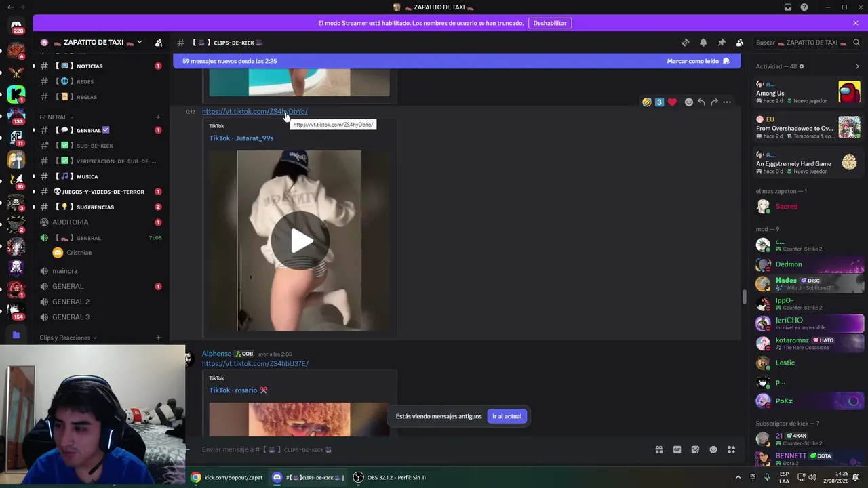Open Discord help icon in title bar
The width and height of the screenshot is (868, 488).
click(804, 7)
